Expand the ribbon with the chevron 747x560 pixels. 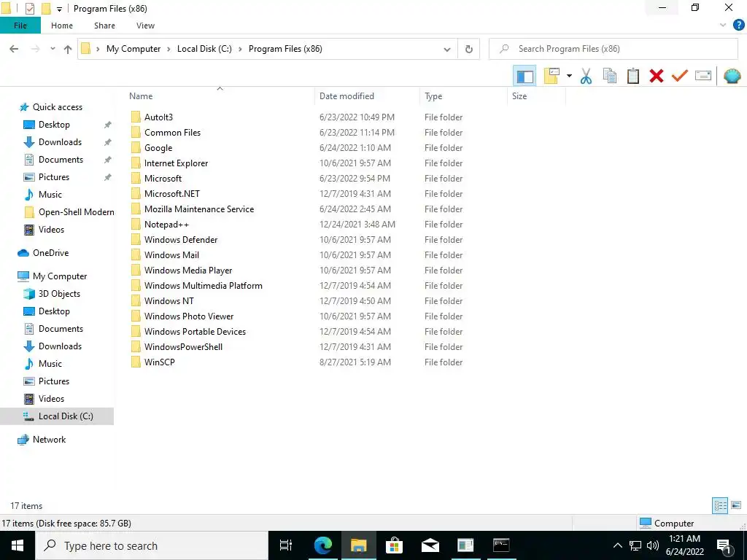723,26
